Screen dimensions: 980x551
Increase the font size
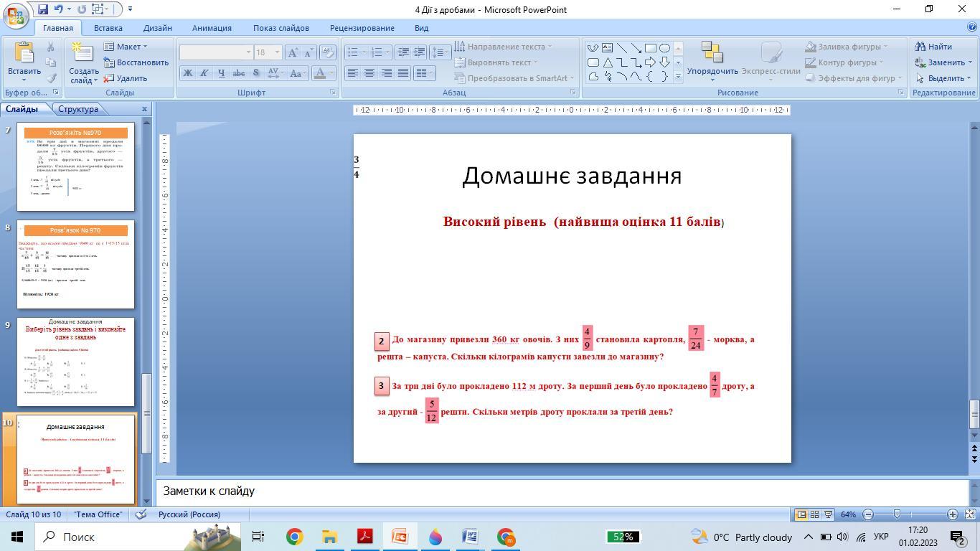point(293,52)
